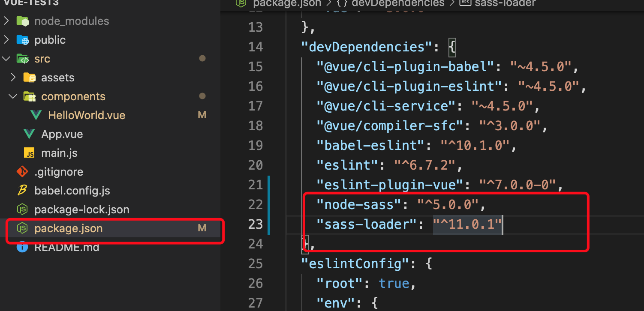644x311 pixels.
Task: Click the public folder globe icon
Action: click(22, 40)
